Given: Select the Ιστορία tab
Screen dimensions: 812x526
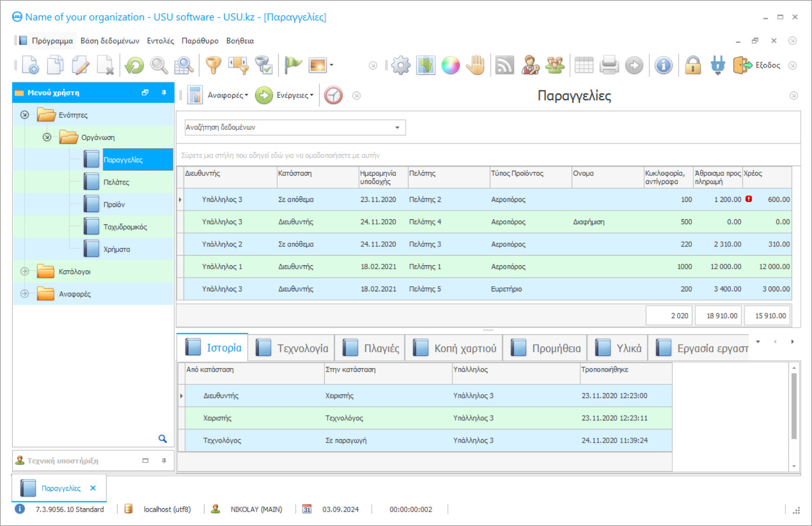Looking at the screenshot, I should click(x=213, y=348).
